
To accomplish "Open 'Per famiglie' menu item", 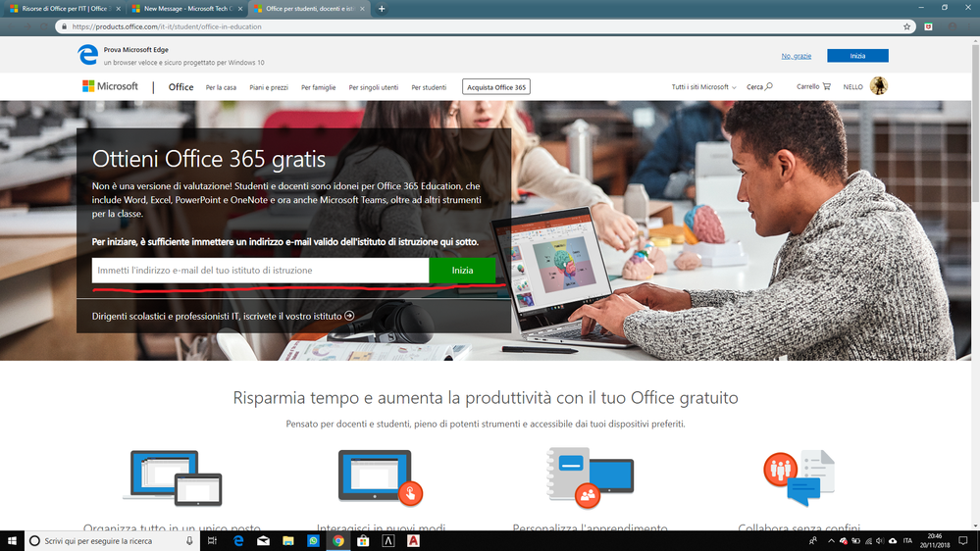I will (318, 87).
